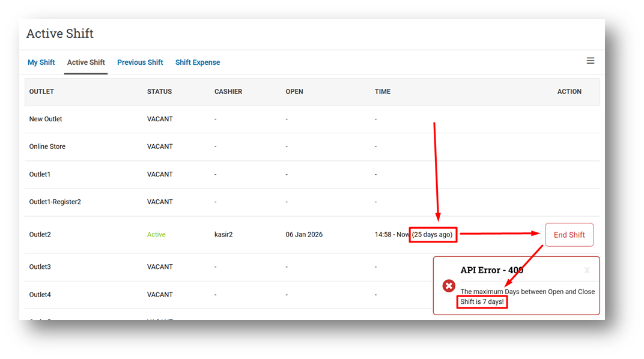This screenshot has width=644, height=359.
Task: Click the (25 days ago) text
Action: click(x=432, y=235)
